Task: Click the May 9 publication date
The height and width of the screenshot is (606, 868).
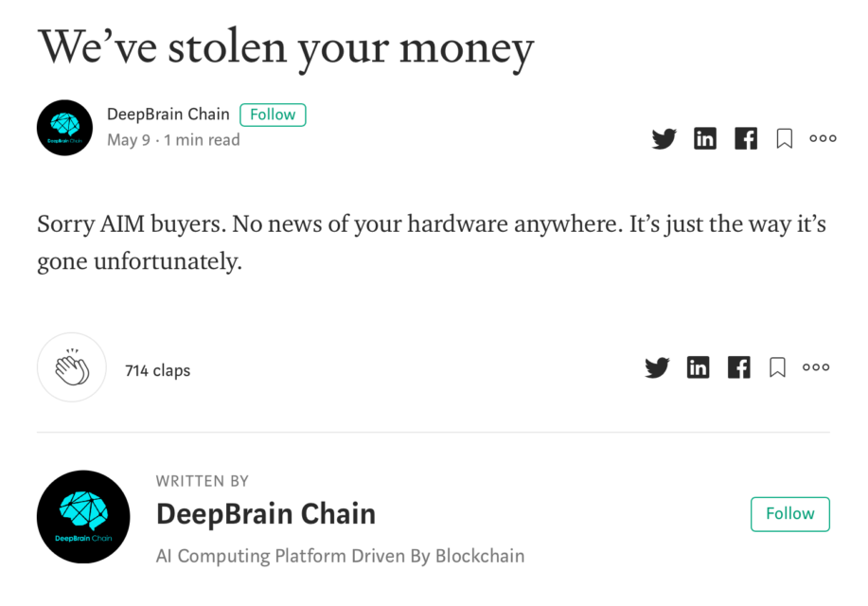Action: (x=128, y=140)
